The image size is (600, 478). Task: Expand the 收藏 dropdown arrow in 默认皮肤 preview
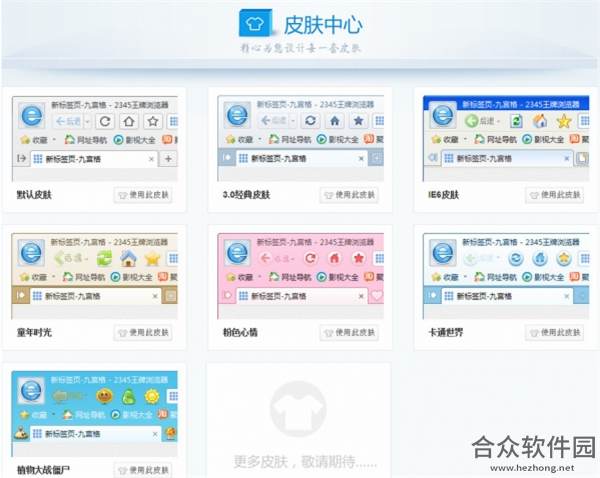coord(54,139)
